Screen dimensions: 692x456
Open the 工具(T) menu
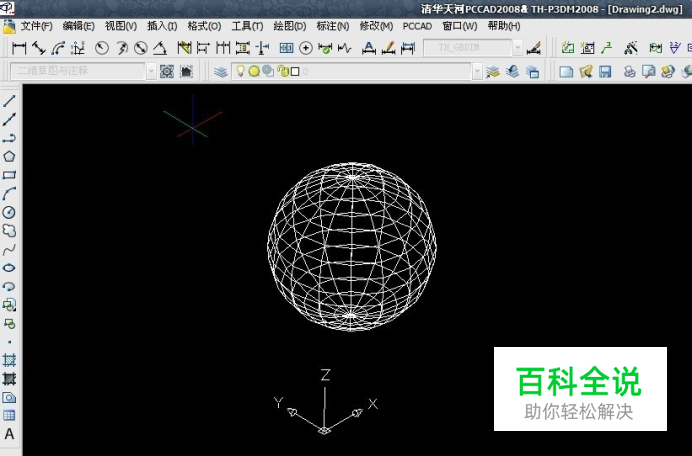[248, 26]
